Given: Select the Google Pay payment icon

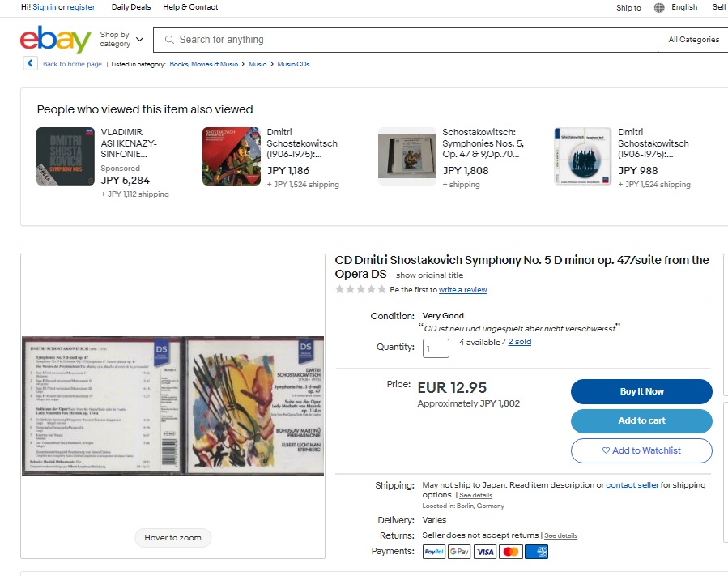Looking at the screenshot, I should [459, 552].
